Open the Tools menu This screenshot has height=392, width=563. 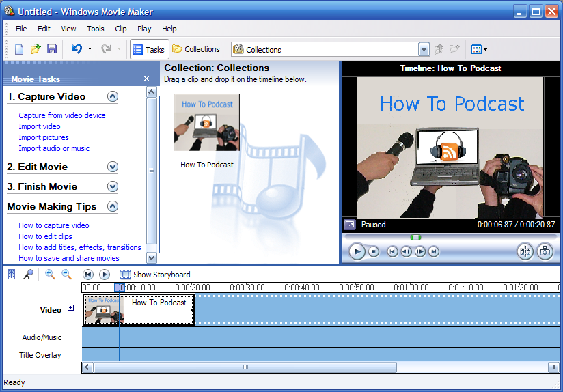[x=96, y=29]
